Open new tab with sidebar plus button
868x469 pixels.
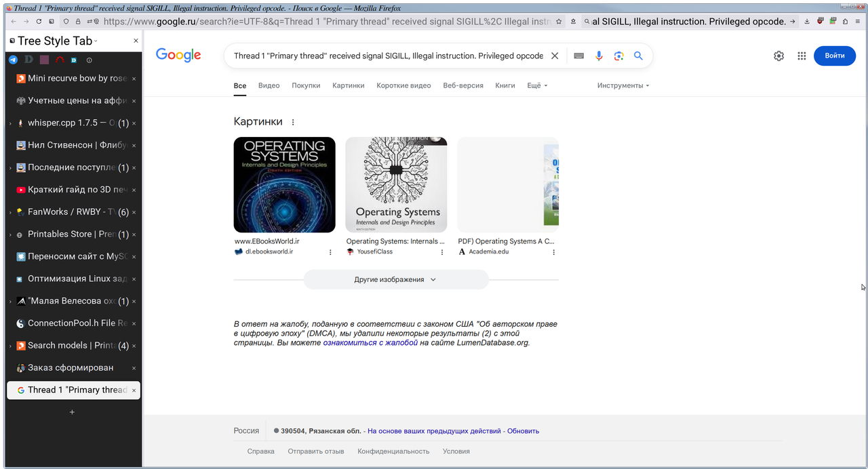coord(73,412)
